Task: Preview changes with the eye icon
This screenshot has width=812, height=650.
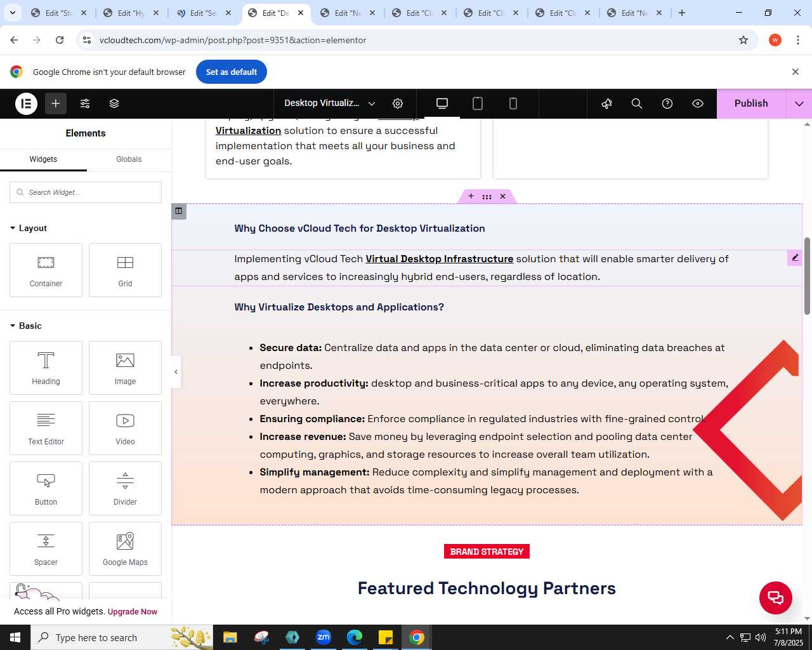Action: point(698,103)
